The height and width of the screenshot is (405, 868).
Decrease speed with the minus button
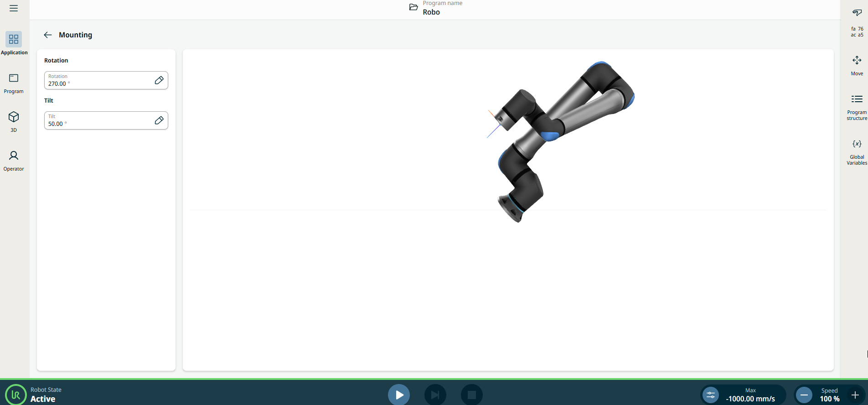[804, 395]
